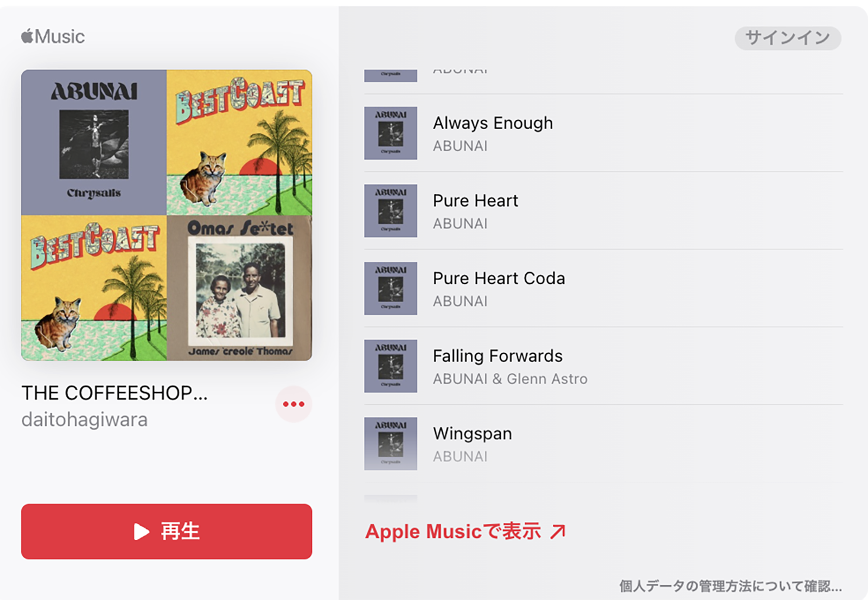Click the Always Enough album thumbnail
Viewport: 868px width, 600px height.
(x=391, y=133)
